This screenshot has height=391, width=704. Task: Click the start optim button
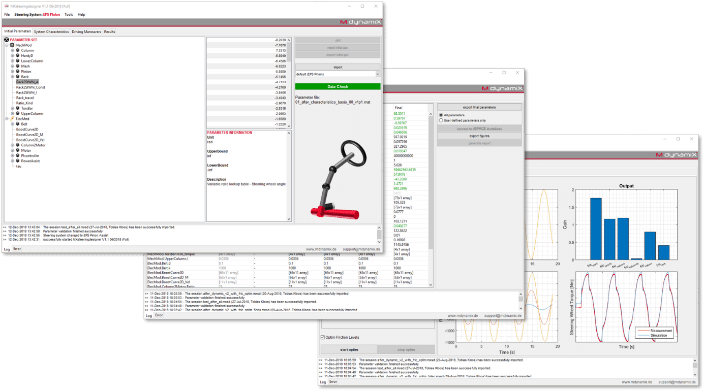[x=349, y=349]
